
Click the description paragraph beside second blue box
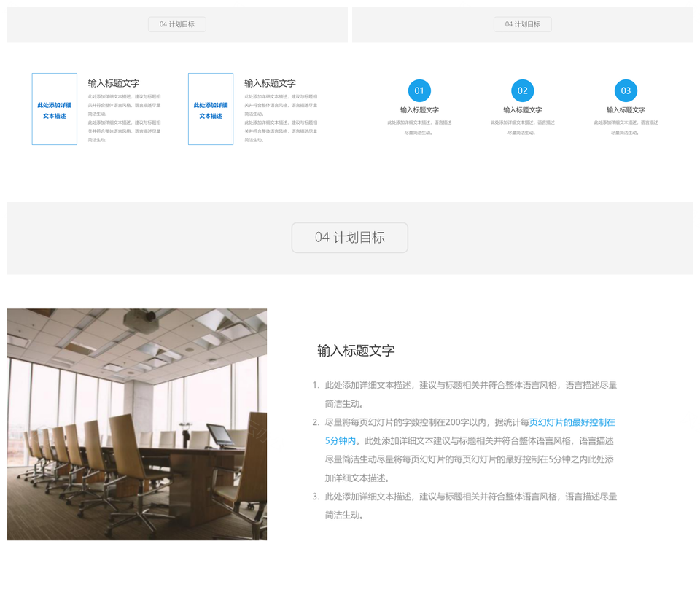coord(280,118)
